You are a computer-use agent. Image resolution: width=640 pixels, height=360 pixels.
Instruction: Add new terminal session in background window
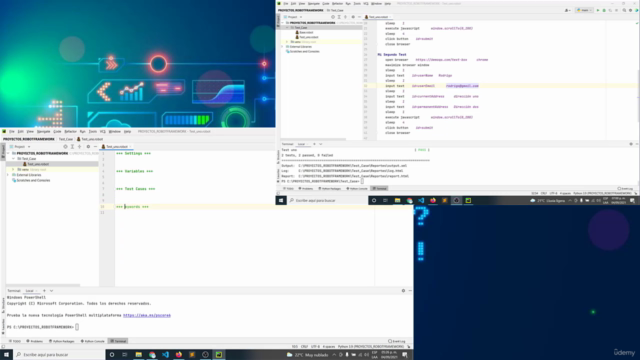(x=314, y=144)
